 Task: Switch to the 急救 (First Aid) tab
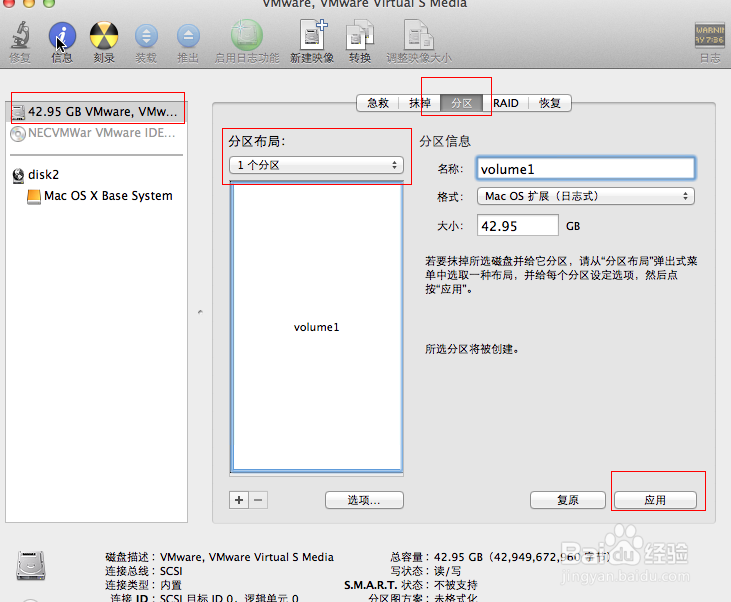click(x=378, y=103)
